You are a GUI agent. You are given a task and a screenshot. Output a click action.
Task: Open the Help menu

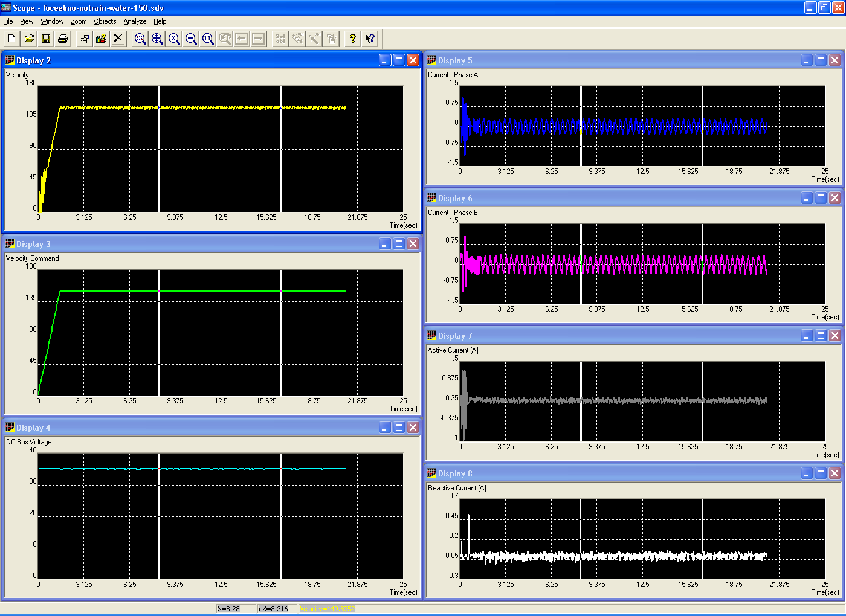[160, 21]
